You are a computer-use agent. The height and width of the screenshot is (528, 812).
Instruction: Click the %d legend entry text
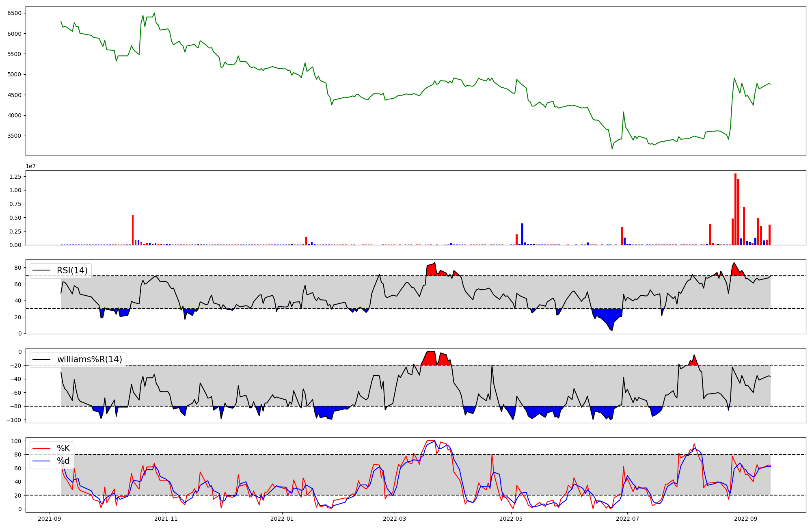[x=63, y=461]
